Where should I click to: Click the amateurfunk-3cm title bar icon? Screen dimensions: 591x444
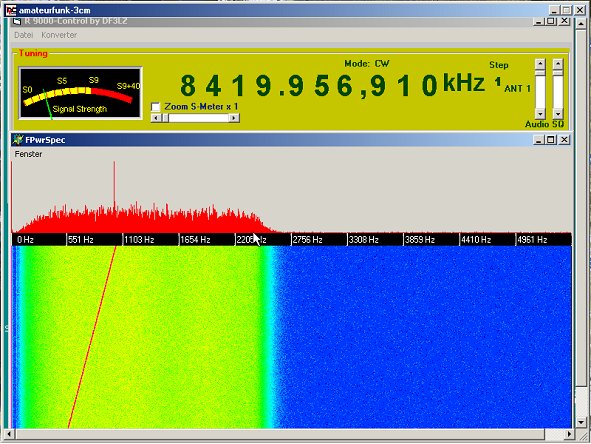coord(11,10)
